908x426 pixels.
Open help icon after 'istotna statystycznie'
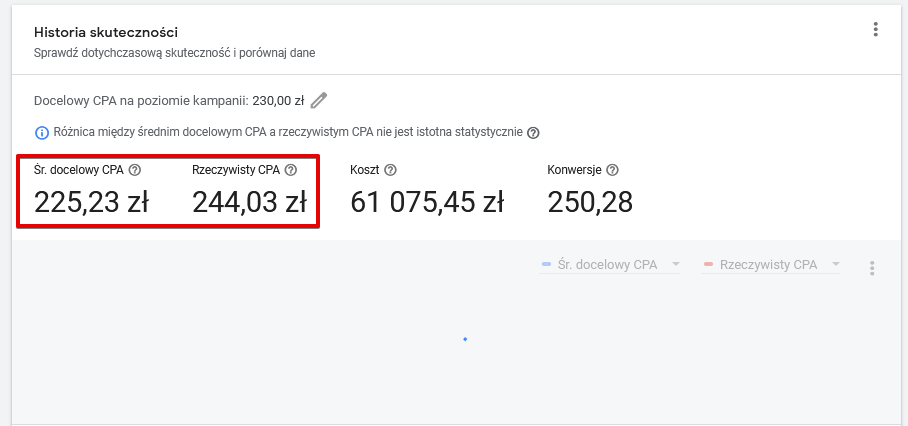(533, 133)
